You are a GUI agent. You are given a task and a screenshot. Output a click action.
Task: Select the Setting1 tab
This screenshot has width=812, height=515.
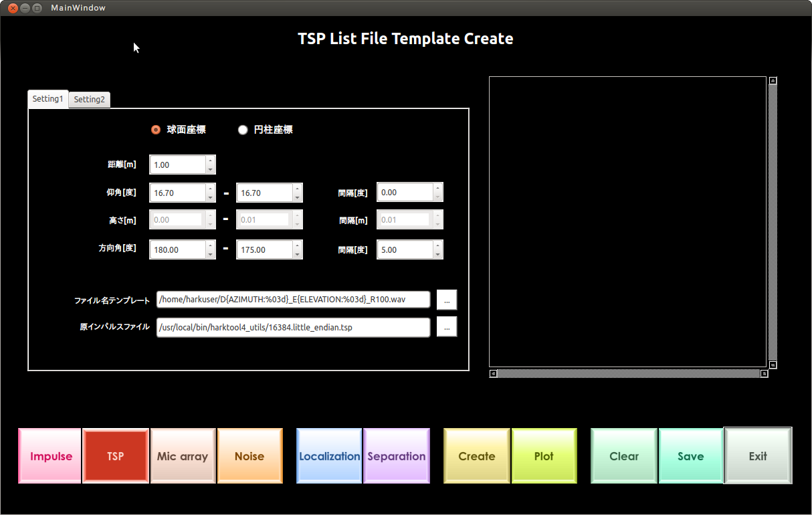[47, 99]
